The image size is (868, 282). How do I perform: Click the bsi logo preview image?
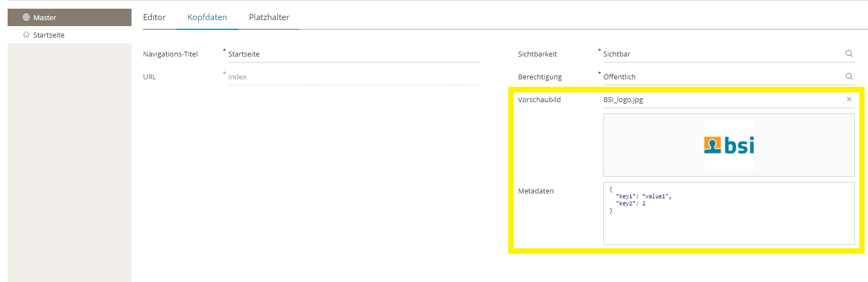pos(729,145)
